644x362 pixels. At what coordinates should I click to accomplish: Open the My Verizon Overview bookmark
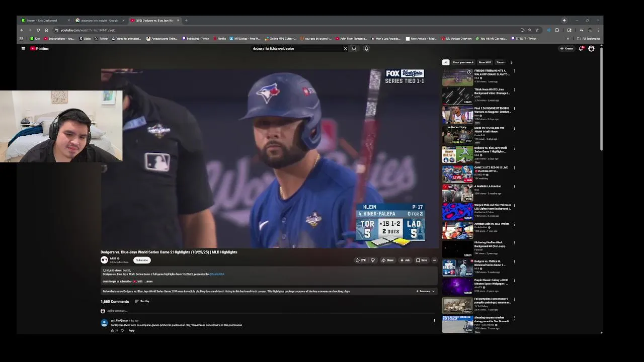(456, 39)
